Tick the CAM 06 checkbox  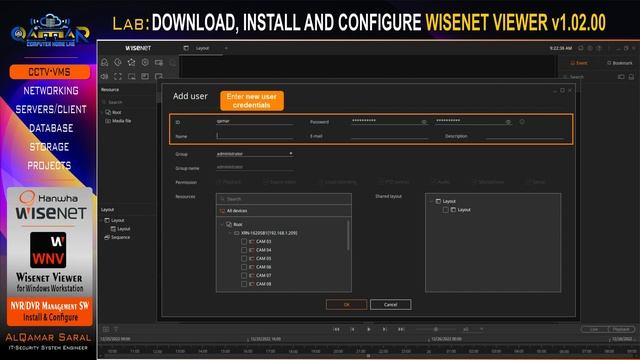pos(244,267)
